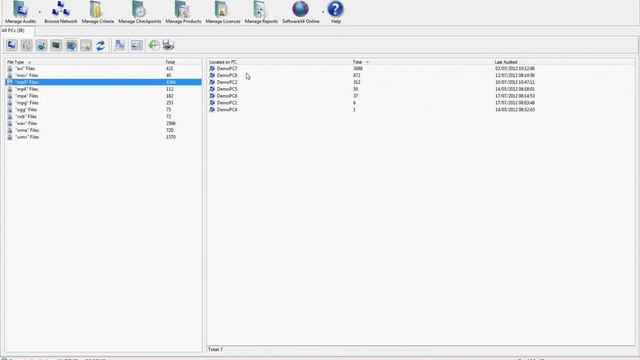The image size is (640, 360).
Task: Click the last audited date for DemoPC1
Action: [515, 103]
